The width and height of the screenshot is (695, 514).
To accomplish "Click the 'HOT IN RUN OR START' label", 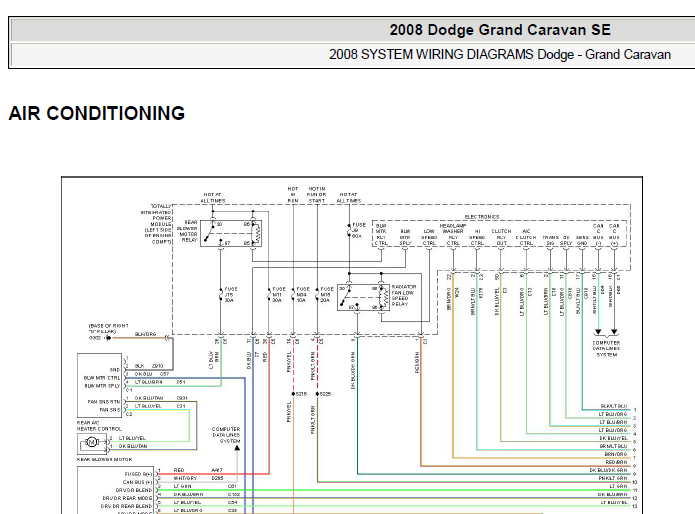I will (x=317, y=195).
